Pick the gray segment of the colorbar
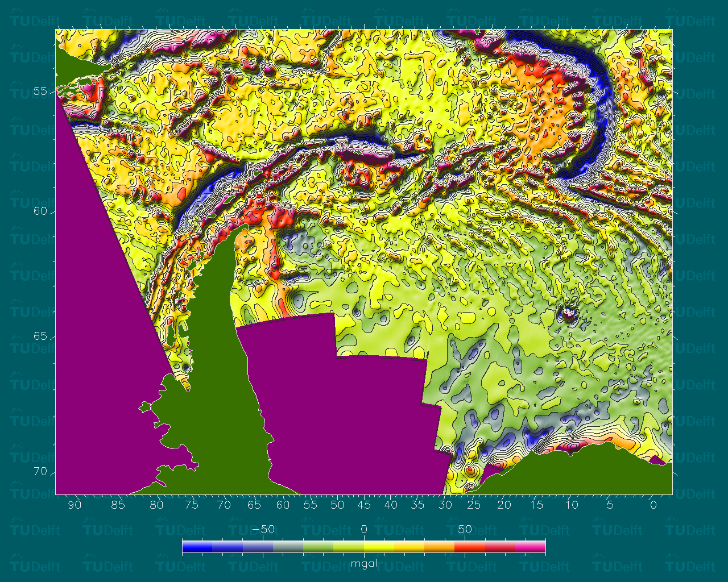 (288, 547)
